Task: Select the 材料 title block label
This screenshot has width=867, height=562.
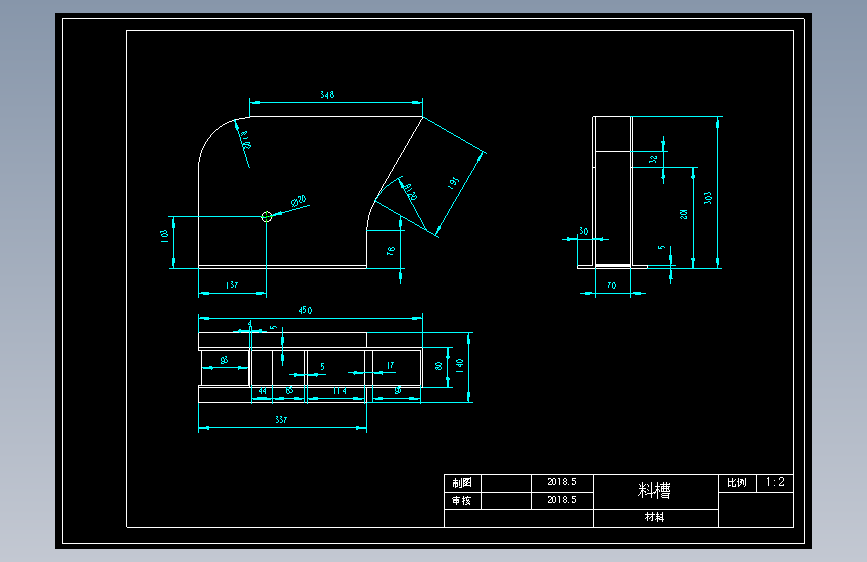Action: [654, 517]
